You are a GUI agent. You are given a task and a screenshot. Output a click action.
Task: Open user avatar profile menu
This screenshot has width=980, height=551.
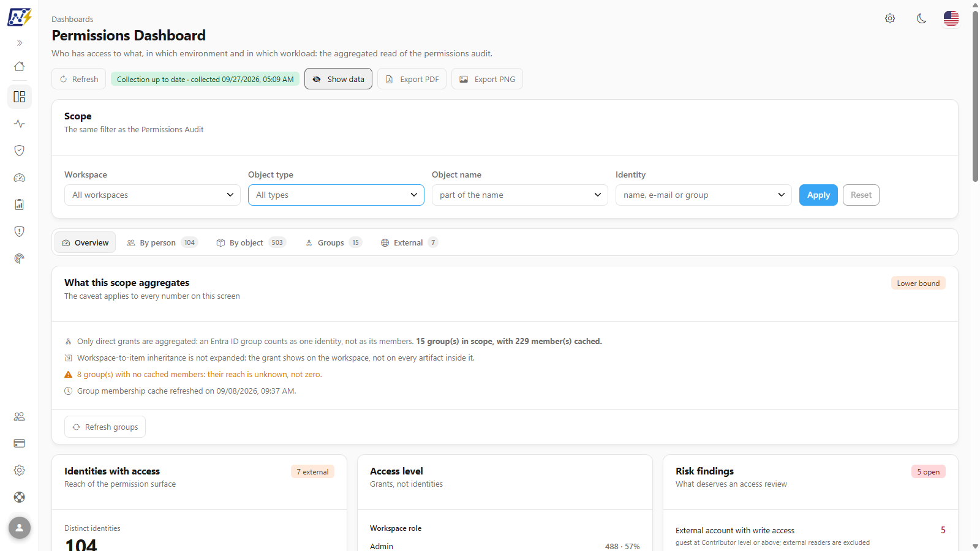[20, 528]
